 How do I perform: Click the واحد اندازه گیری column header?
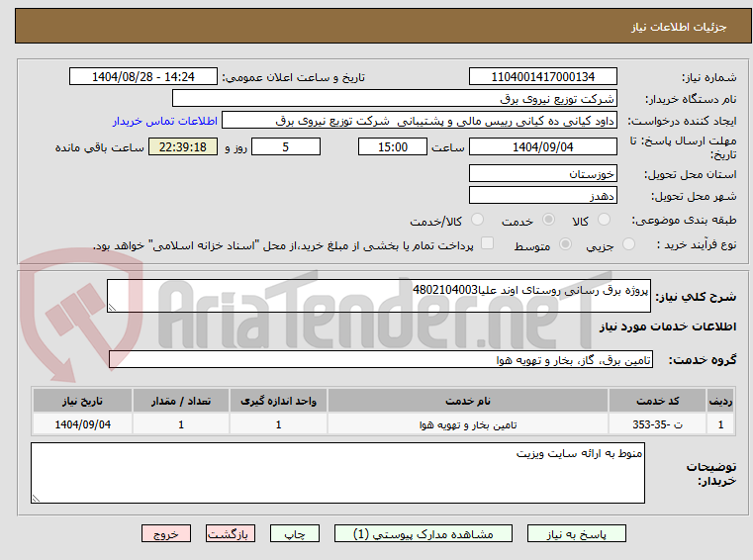pyautogui.click(x=278, y=401)
